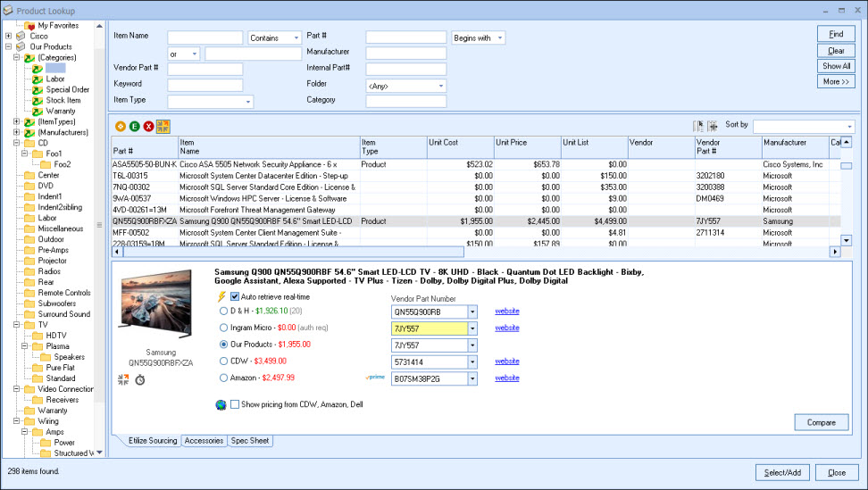The image size is (868, 490).
Task: Click the orange grid icon in results toolbar
Action: (x=163, y=127)
